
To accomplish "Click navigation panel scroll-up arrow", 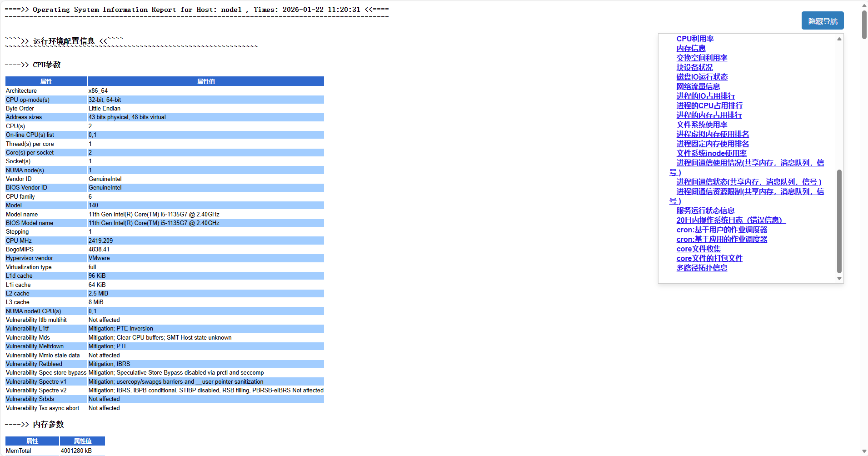I will point(839,39).
